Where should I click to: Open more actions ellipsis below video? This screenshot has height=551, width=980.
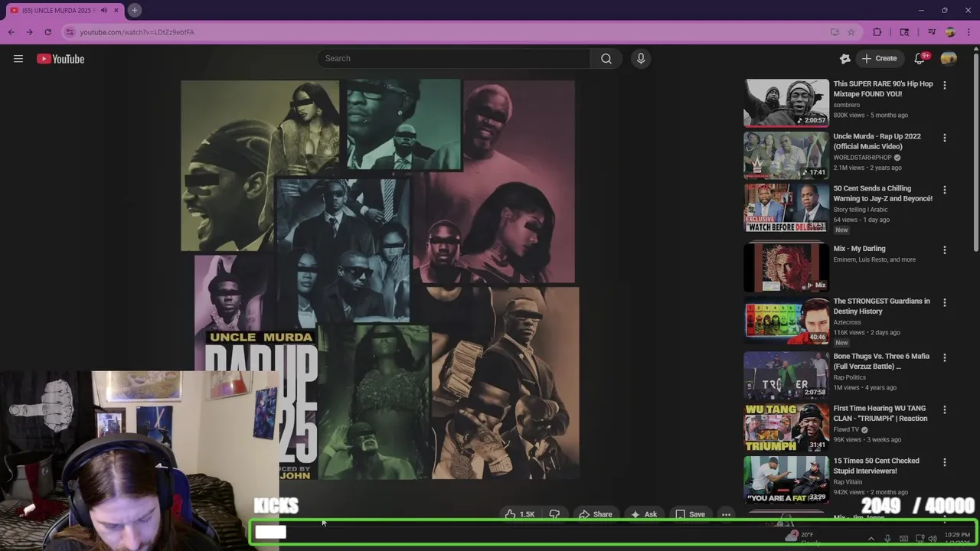(726, 514)
